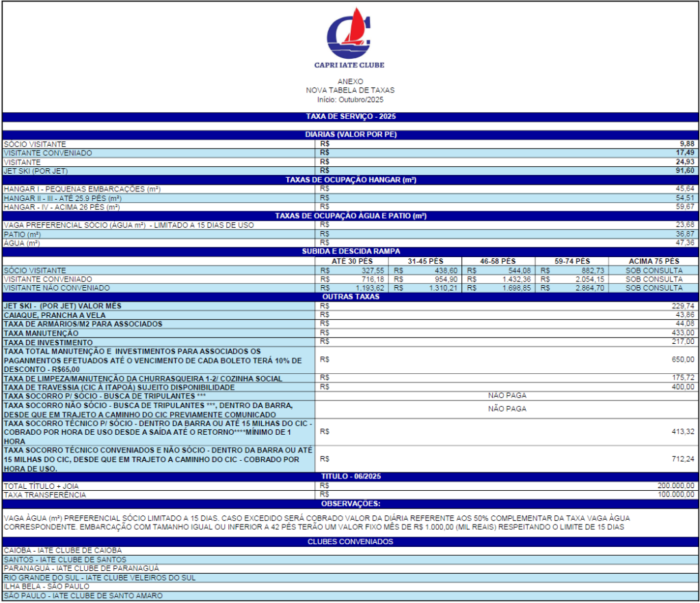
Task: Select the "TAXA TRANSFERÊNCIA" row label
Action: [x=45, y=494]
